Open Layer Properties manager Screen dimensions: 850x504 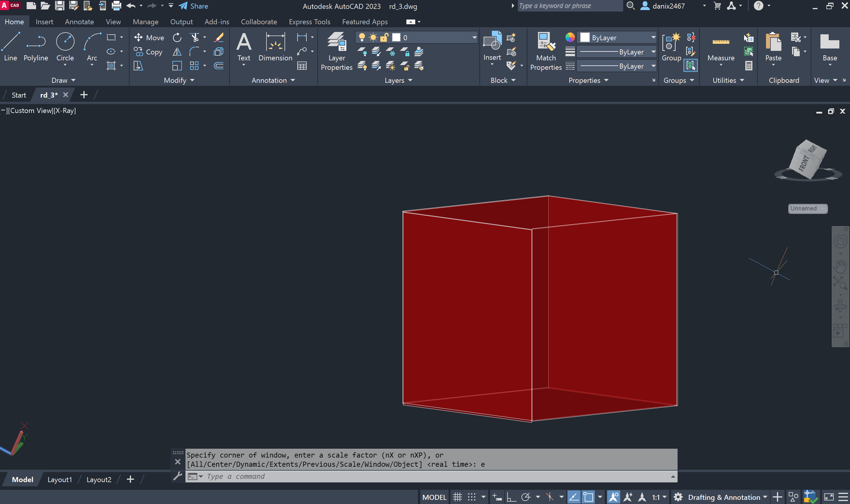pyautogui.click(x=336, y=51)
